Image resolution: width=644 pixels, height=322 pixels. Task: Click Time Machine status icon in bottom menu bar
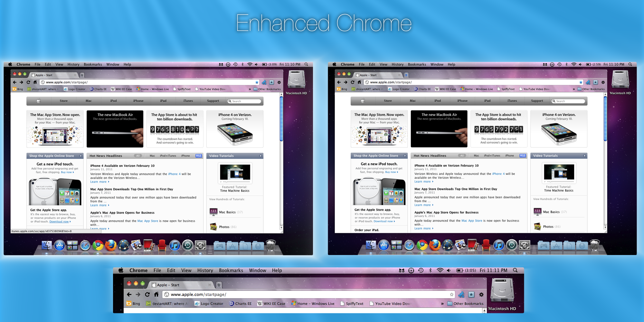421,270
